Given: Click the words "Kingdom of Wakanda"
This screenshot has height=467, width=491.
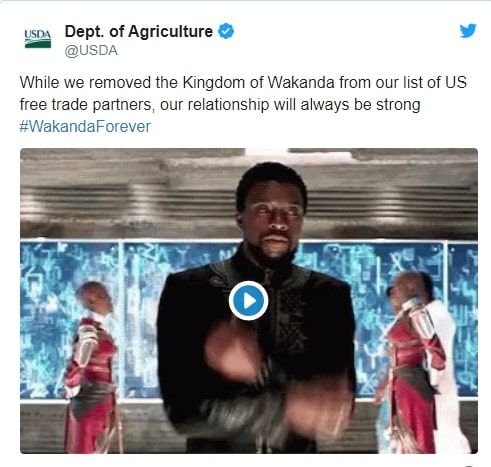Looking at the screenshot, I should pos(258,83).
